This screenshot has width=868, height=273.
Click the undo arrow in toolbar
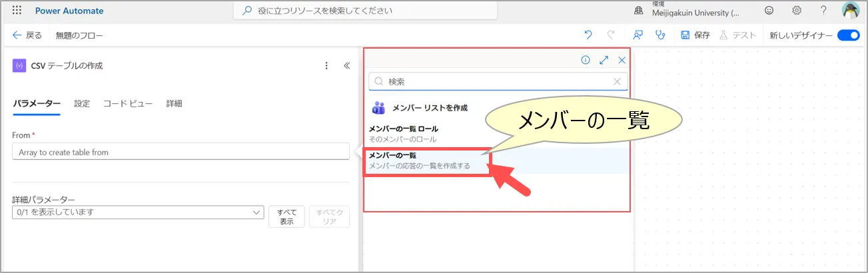(588, 35)
